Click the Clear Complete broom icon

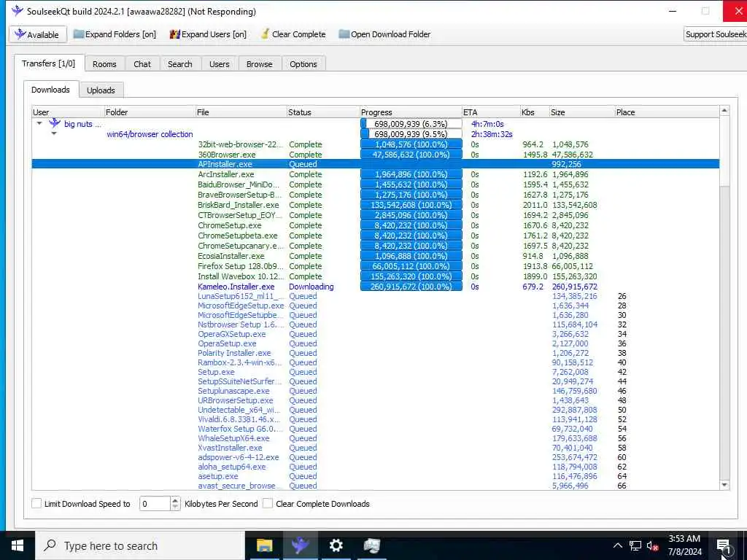pos(265,34)
